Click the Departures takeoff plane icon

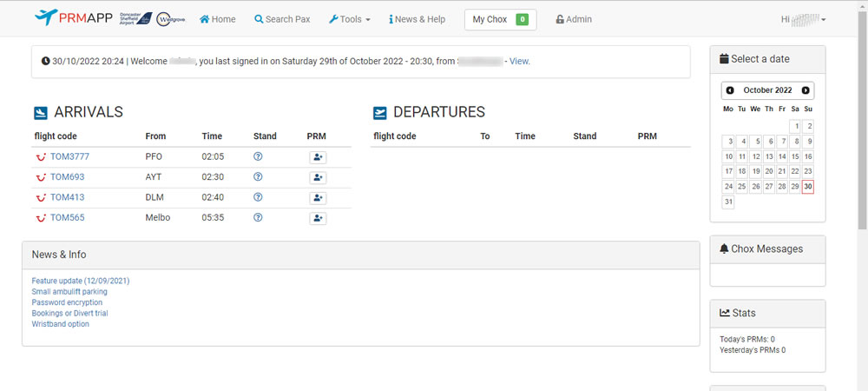tap(380, 113)
